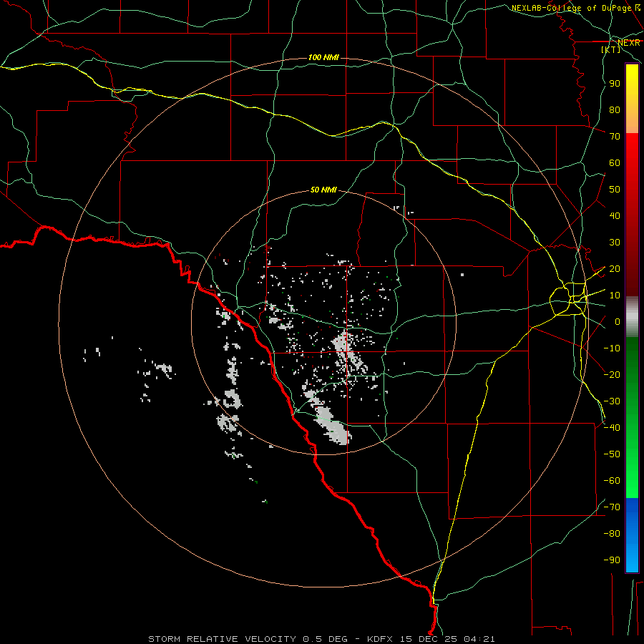This screenshot has width=644, height=644.
Task: Select the -60 value on velocity scale
Action: [612, 481]
